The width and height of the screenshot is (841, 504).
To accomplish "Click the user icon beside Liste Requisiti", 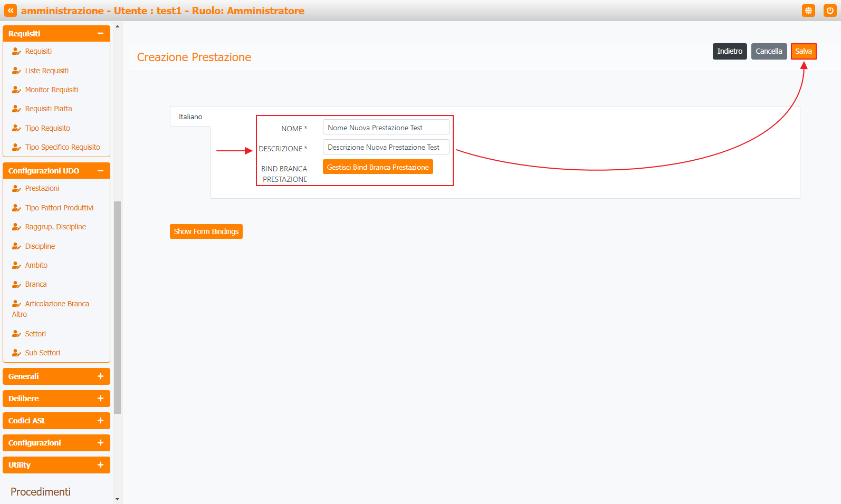I will [16, 71].
